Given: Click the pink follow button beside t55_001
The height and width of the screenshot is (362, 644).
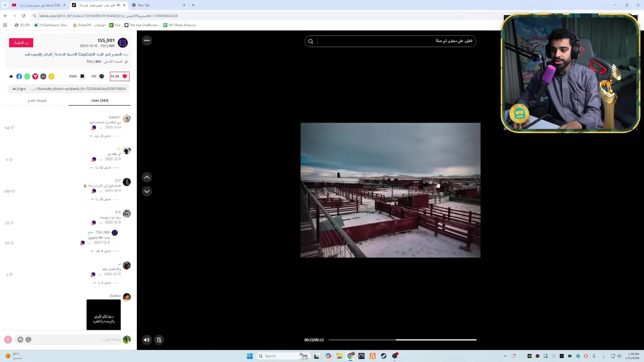Looking at the screenshot, I should point(21,43).
